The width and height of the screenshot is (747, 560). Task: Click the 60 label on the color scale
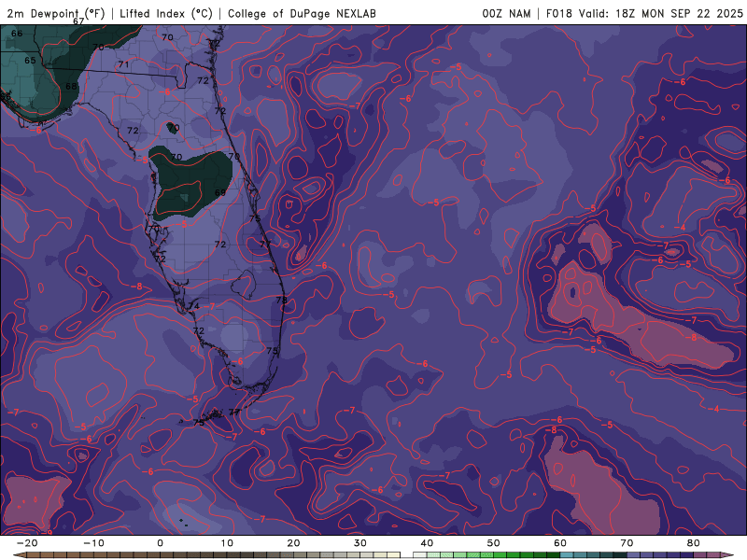(x=560, y=543)
